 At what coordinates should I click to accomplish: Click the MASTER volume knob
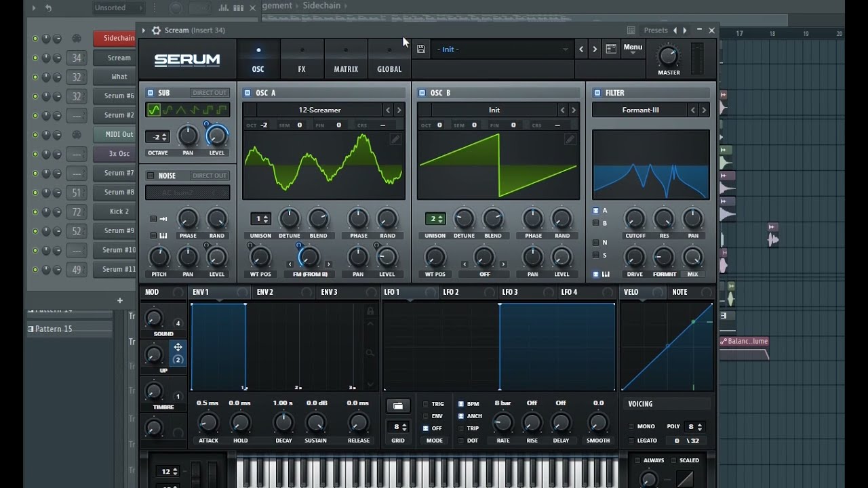668,56
